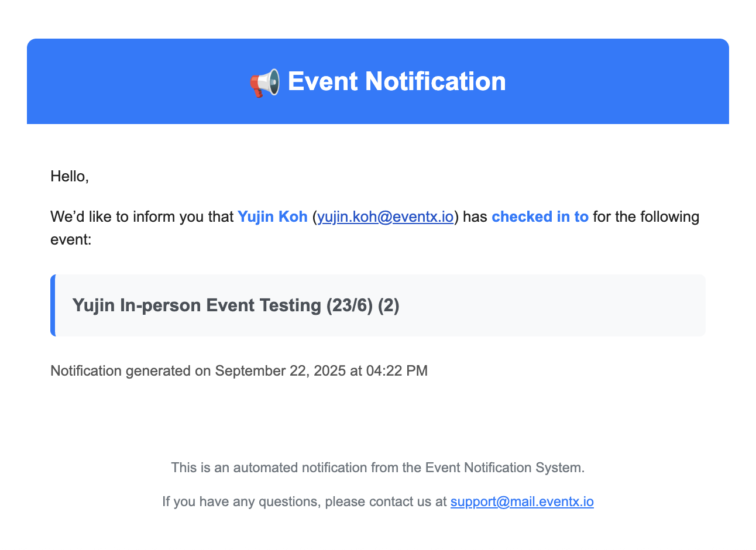This screenshot has width=756, height=550.
Task: Open the support@mail.eventx.io contact link
Action: tap(522, 502)
